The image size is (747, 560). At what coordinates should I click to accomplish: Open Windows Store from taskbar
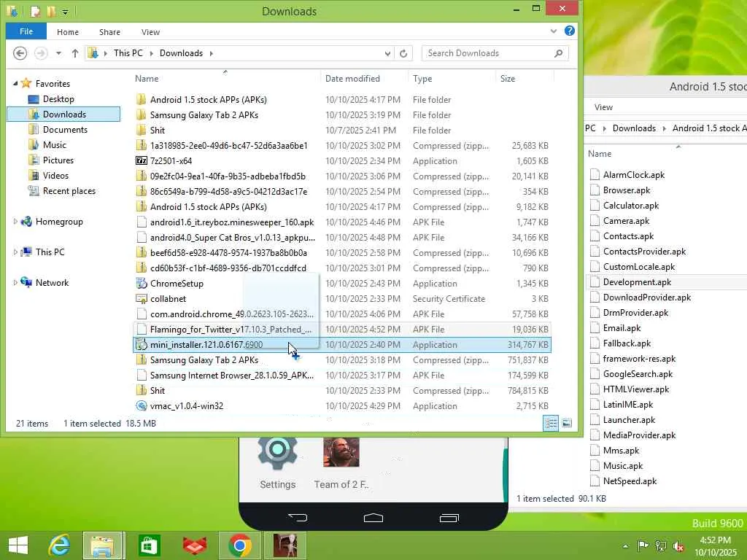pos(149,545)
